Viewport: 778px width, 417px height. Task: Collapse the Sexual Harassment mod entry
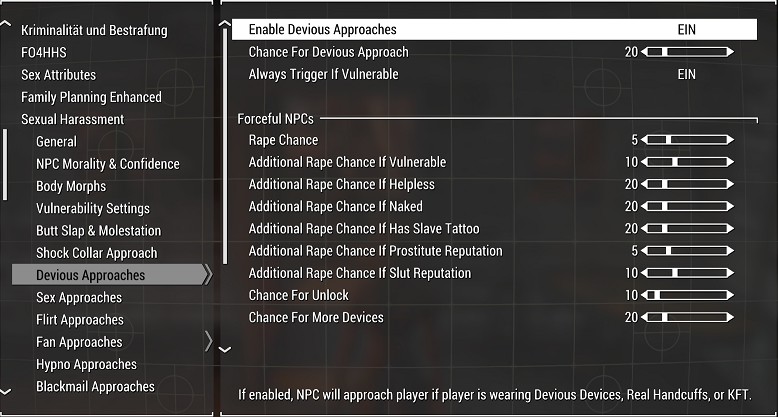point(72,119)
